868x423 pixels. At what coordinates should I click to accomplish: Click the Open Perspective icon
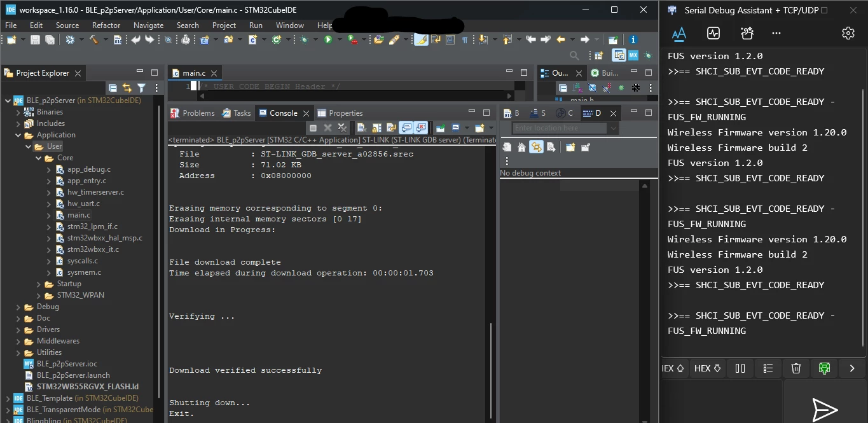(x=598, y=55)
